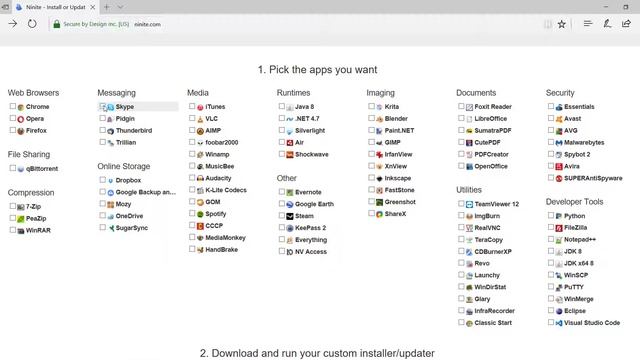Click the Share icon in toolbar
The width and height of the screenshot is (640, 360).
click(626, 24)
